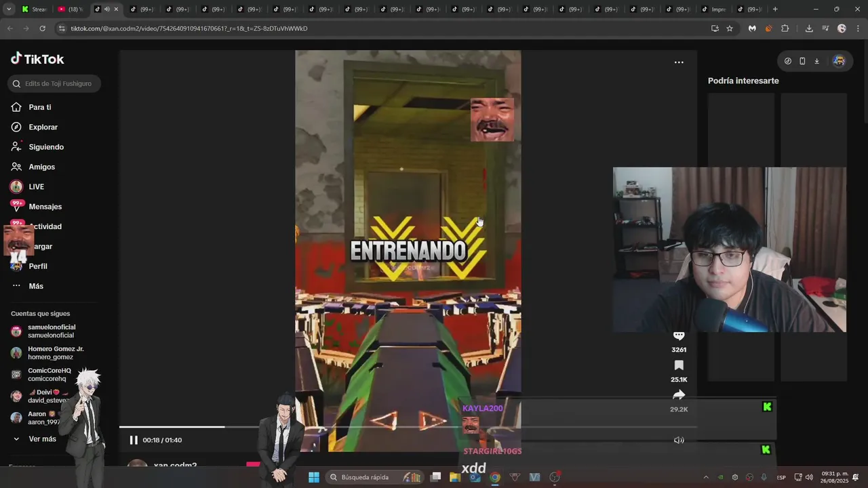Open the TikTok profile avatar menu
Screen dimensions: 868x488
coord(839,61)
